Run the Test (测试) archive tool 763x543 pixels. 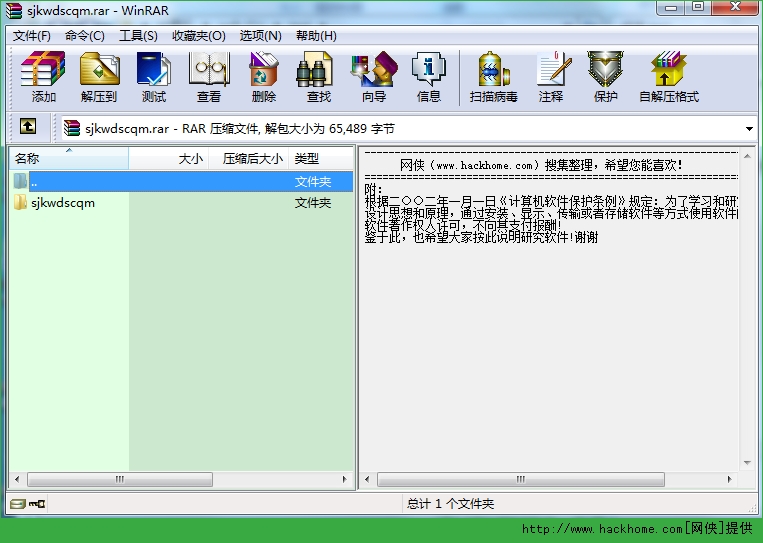154,76
